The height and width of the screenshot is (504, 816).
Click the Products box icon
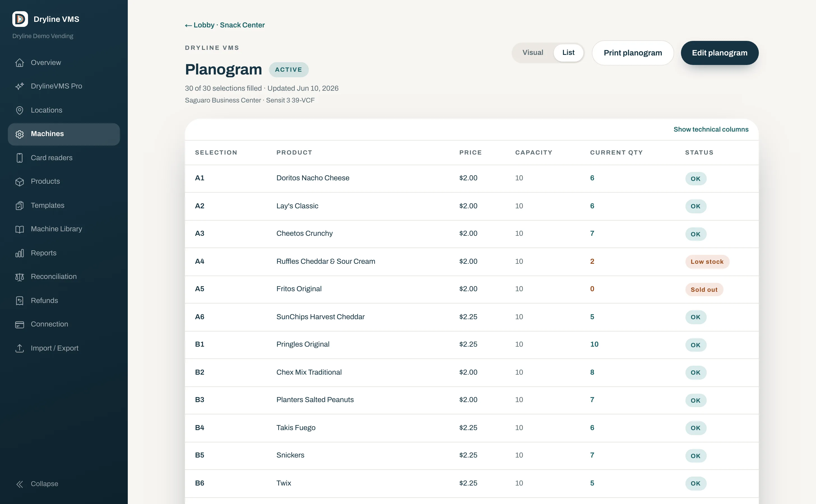click(20, 182)
